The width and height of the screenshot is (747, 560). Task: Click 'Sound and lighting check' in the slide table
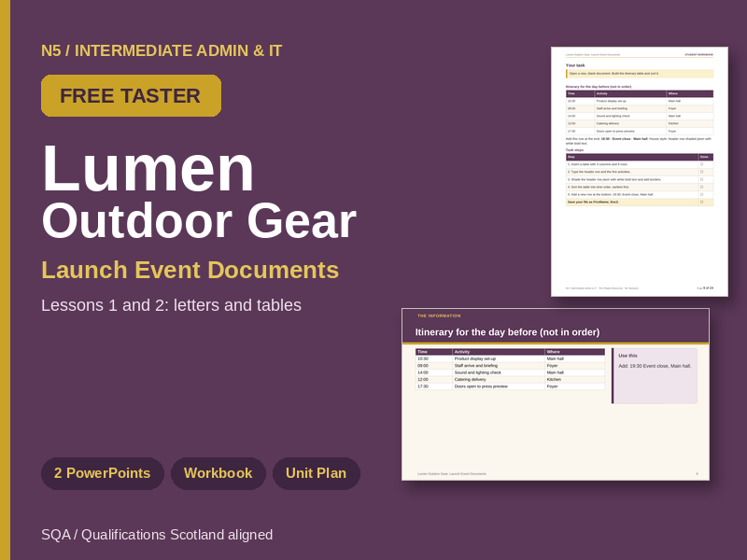pos(478,372)
